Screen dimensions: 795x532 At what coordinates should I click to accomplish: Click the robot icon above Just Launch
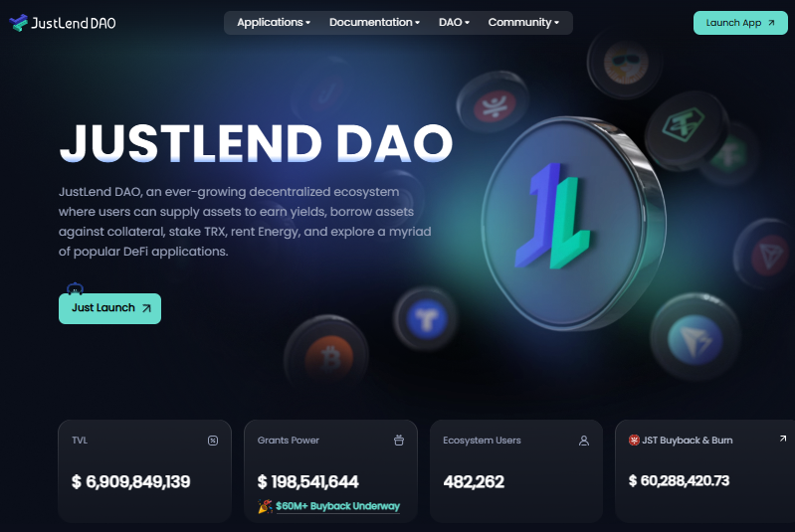coord(75,288)
